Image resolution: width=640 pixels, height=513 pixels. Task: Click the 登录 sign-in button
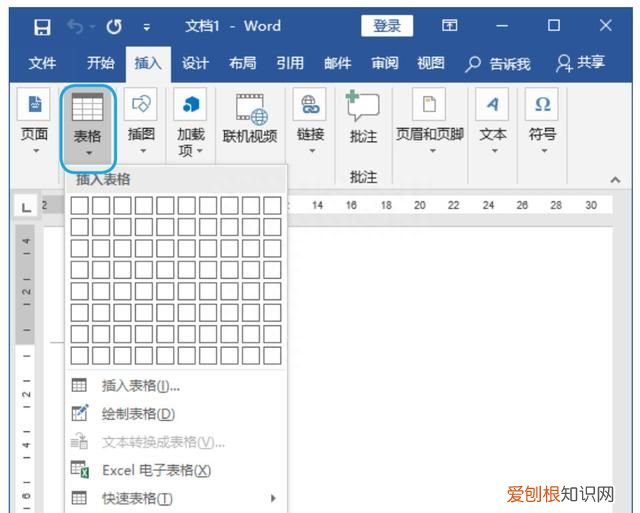pos(387,26)
